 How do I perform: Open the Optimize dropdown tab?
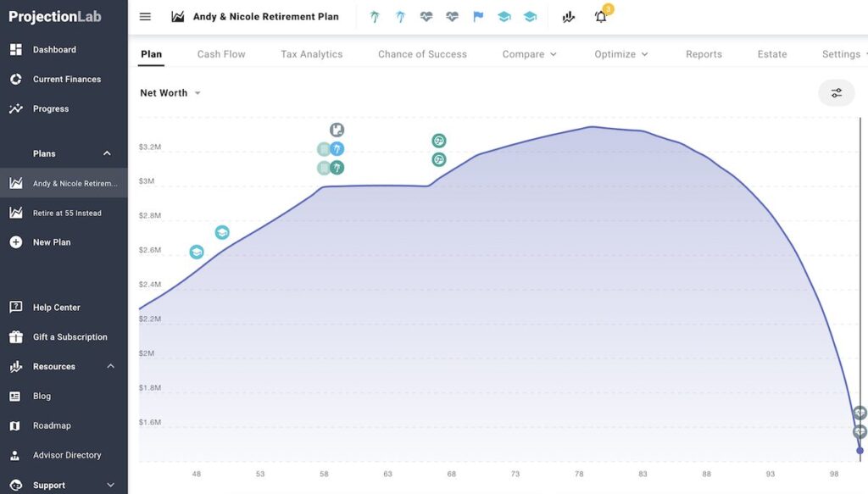pos(621,54)
